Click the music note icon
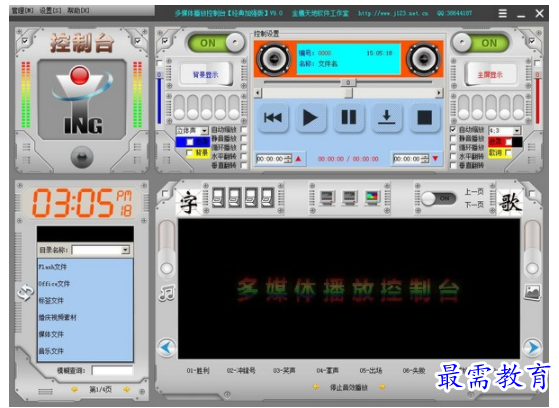This screenshot has height=408, width=559. tap(166, 292)
